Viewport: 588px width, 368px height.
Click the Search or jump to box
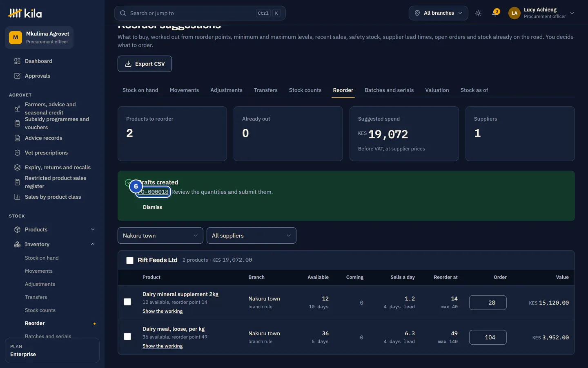pyautogui.click(x=200, y=13)
